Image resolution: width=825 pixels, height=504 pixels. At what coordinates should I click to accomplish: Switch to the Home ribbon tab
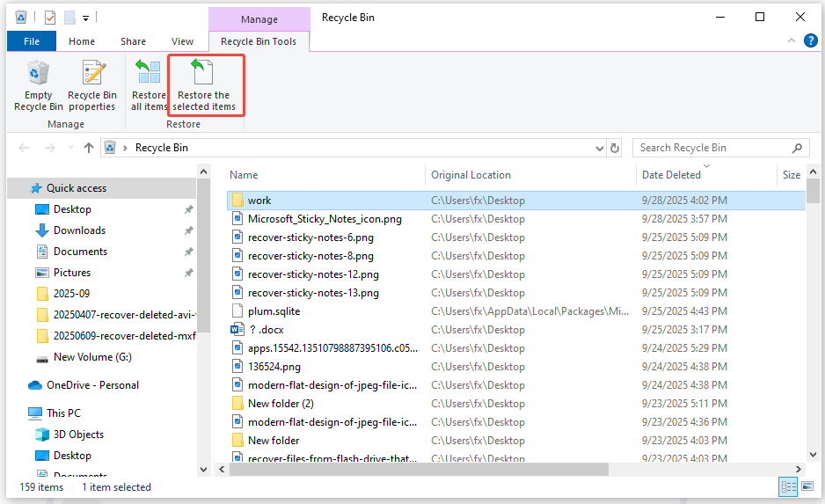point(82,41)
